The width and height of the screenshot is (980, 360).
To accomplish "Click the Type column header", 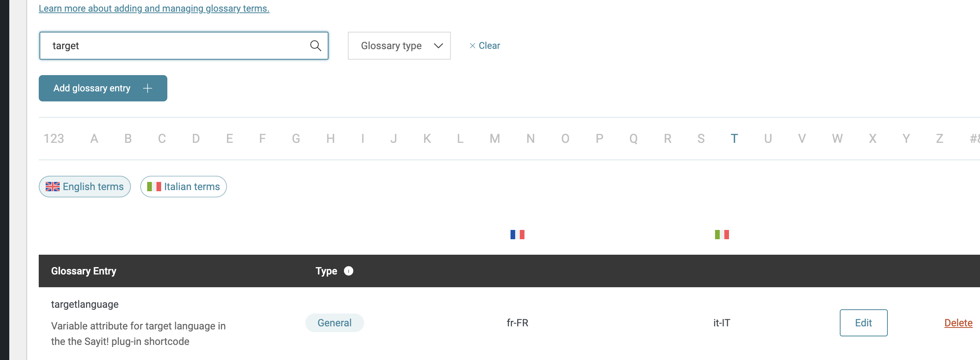I will pyautogui.click(x=327, y=271).
